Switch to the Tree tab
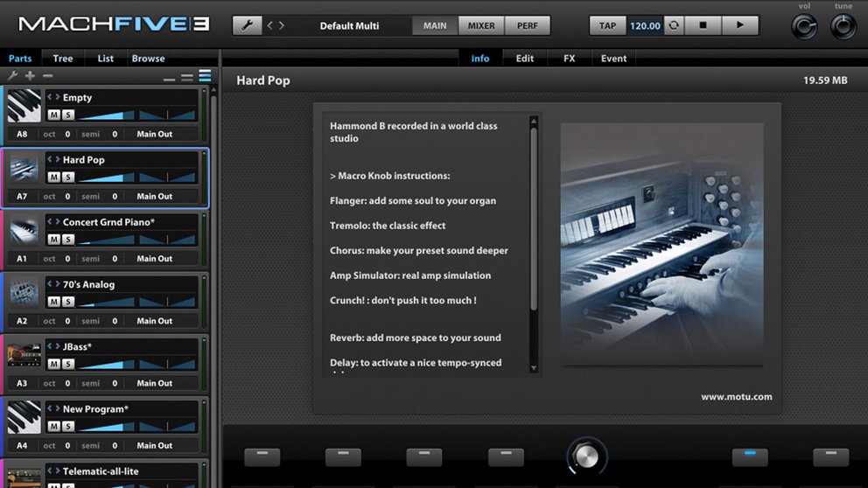The image size is (868, 488). (63, 59)
